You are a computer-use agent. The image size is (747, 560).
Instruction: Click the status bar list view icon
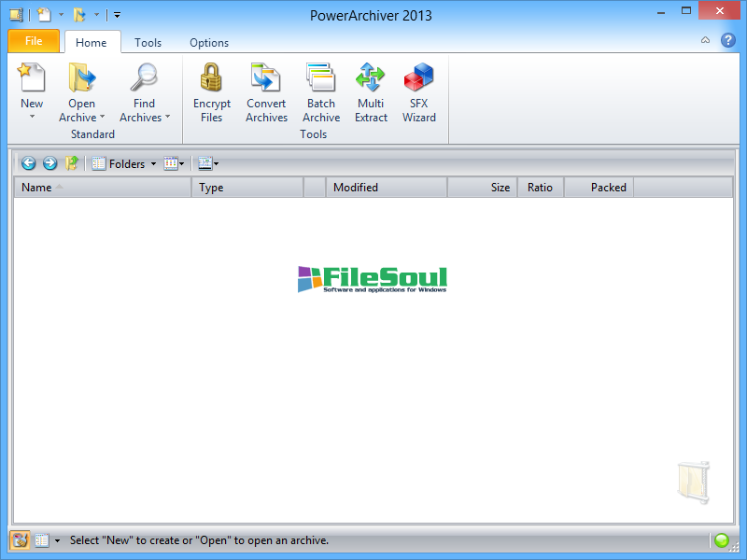pyautogui.click(x=42, y=540)
